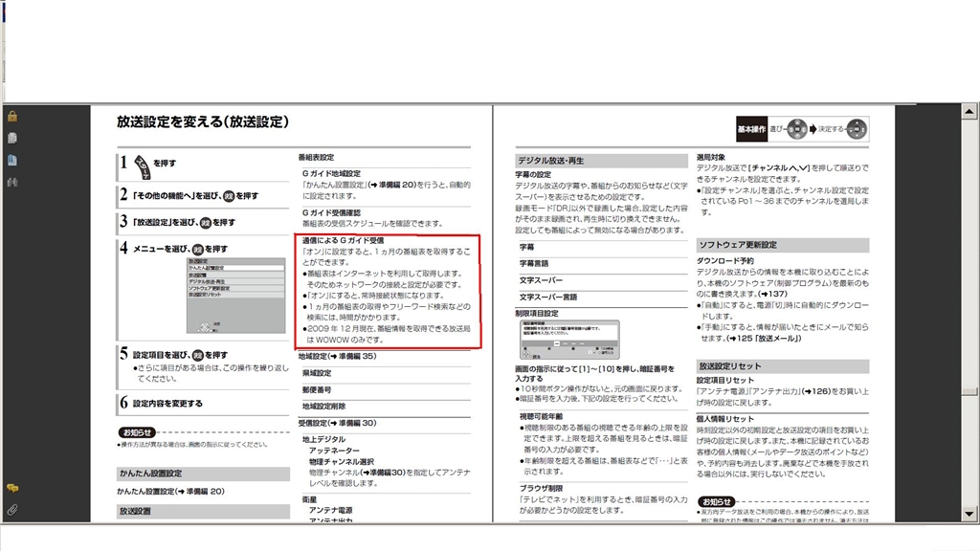Open the bookmarks panel
Viewport: 980px width, 551px height.
(x=11, y=160)
